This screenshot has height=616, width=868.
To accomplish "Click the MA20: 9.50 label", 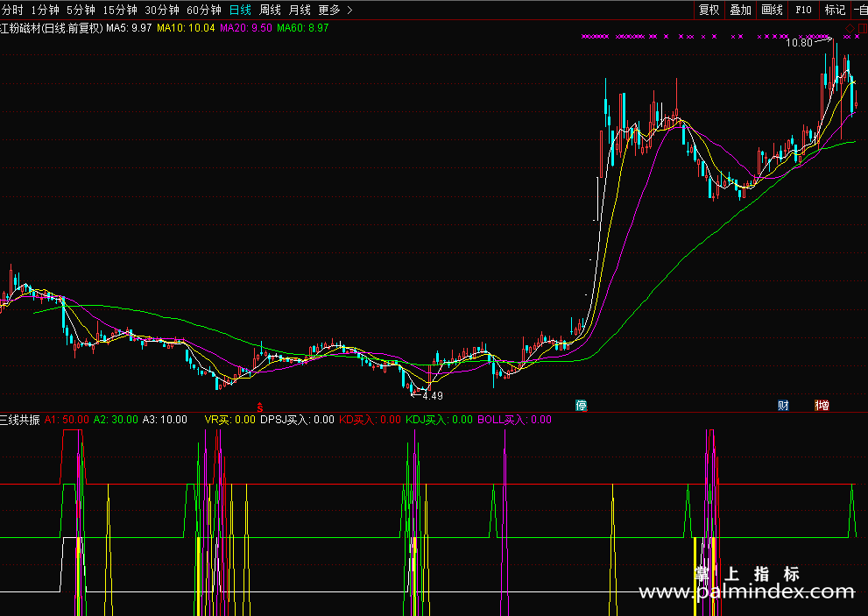I will tap(246, 28).
